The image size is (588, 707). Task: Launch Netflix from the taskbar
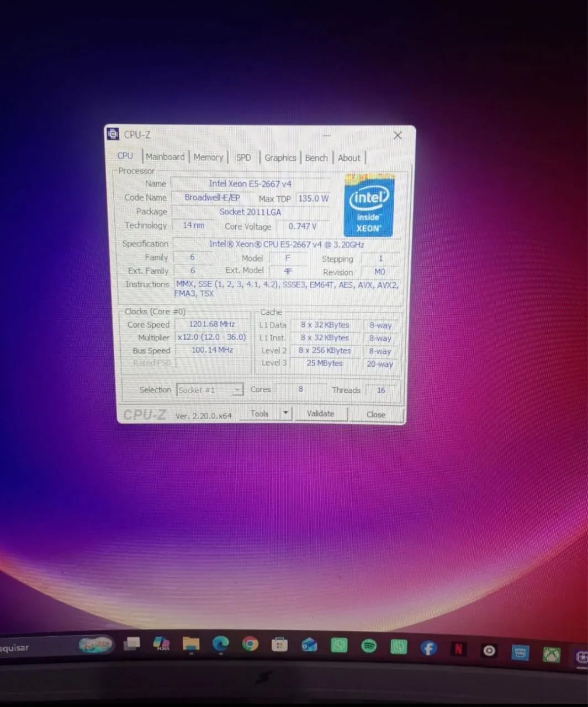click(458, 648)
